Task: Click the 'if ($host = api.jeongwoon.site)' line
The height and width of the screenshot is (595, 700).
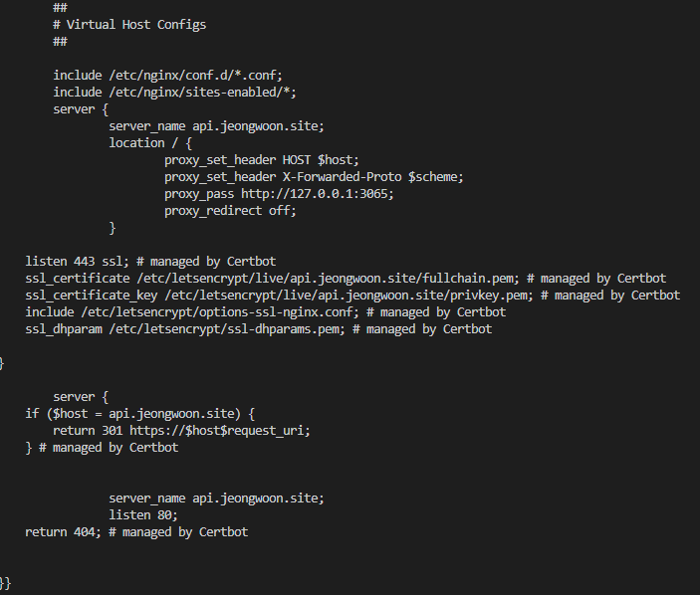Action: click(139, 414)
